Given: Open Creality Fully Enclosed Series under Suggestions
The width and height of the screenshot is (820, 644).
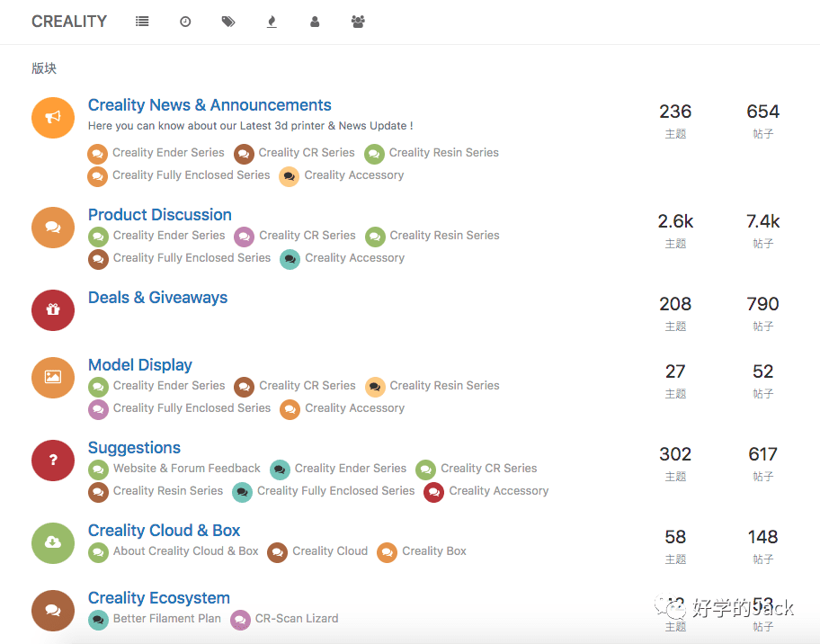Looking at the screenshot, I should (x=335, y=491).
